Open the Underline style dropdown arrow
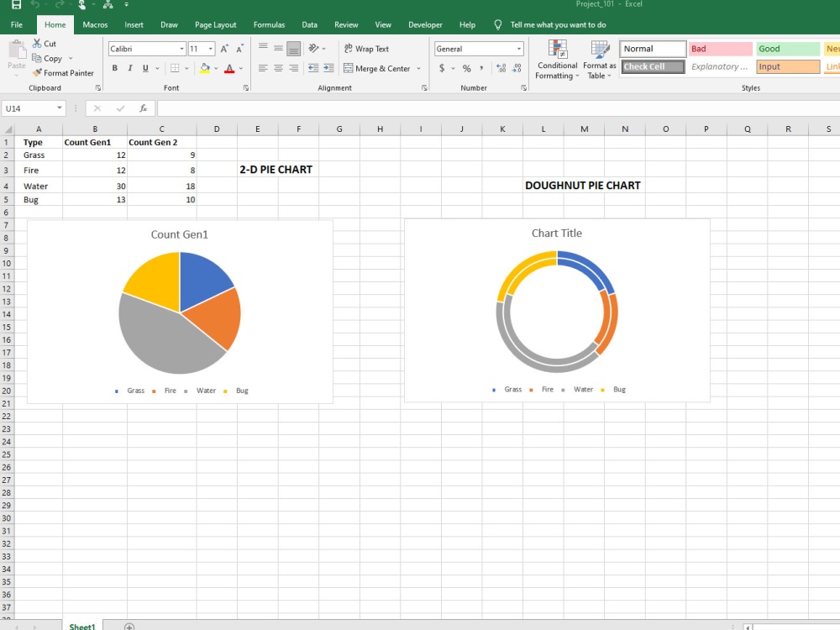The height and width of the screenshot is (630, 840). 157,69
